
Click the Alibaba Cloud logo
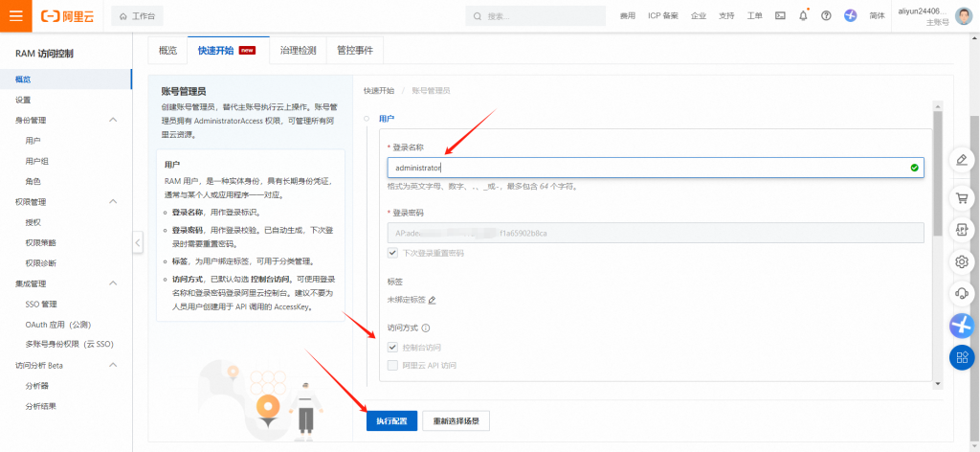[68, 16]
